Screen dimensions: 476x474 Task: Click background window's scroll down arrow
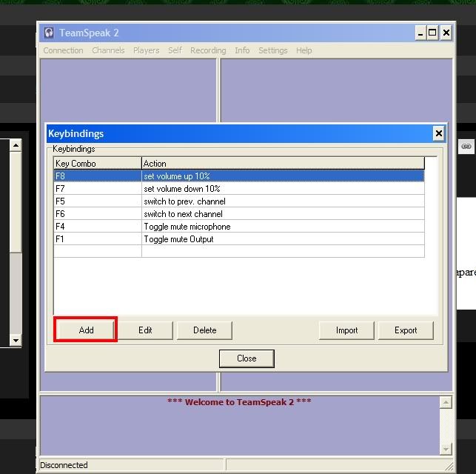(16, 341)
